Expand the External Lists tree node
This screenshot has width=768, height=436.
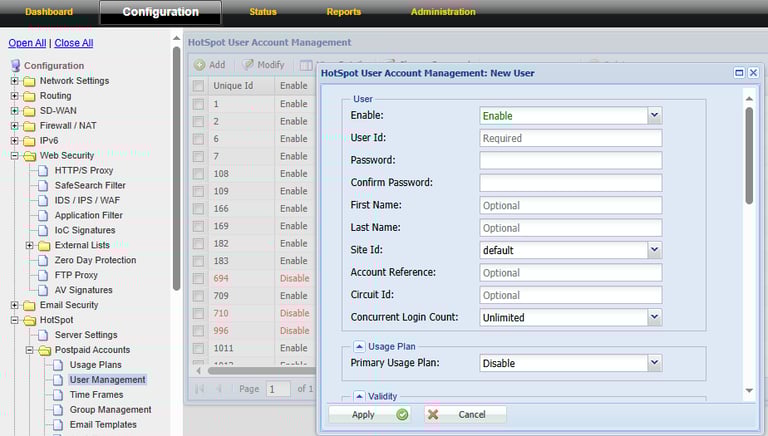[29, 245]
